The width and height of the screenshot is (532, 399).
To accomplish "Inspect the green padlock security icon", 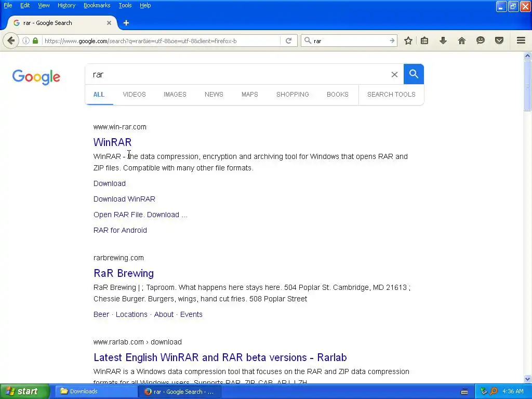I will (35, 41).
